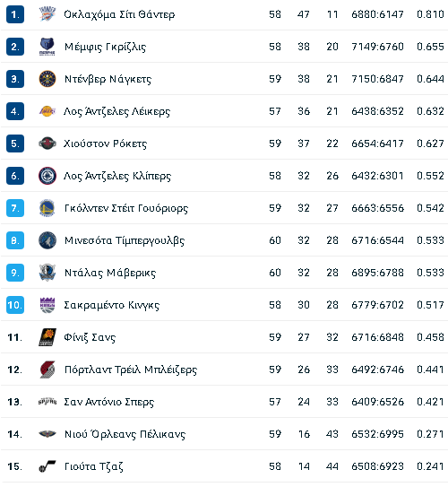The height and width of the screenshot is (487, 448).
Task: Open the Λος Άντζελες Κλίπερς team link
Action: pyautogui.click(x=117, y=176)
